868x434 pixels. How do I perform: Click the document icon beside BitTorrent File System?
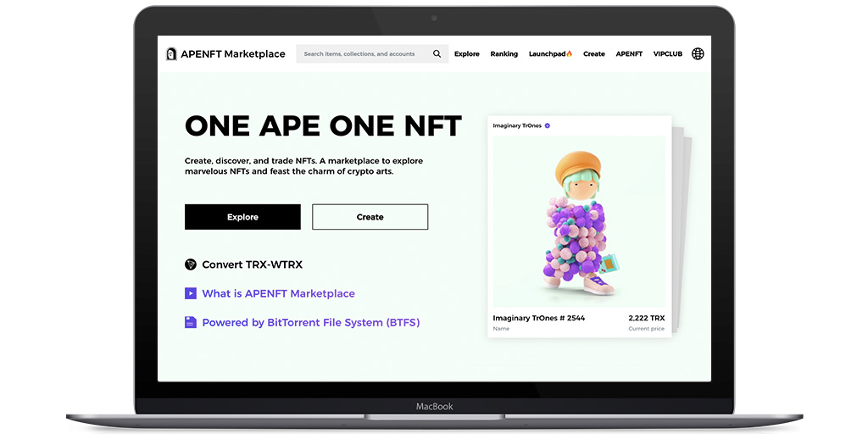point(191,322)
